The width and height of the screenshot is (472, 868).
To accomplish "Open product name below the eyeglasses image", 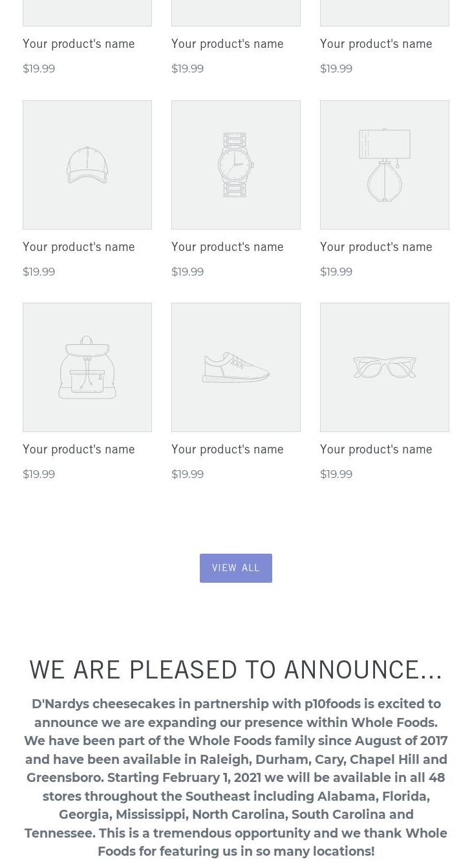I will 376,450.
